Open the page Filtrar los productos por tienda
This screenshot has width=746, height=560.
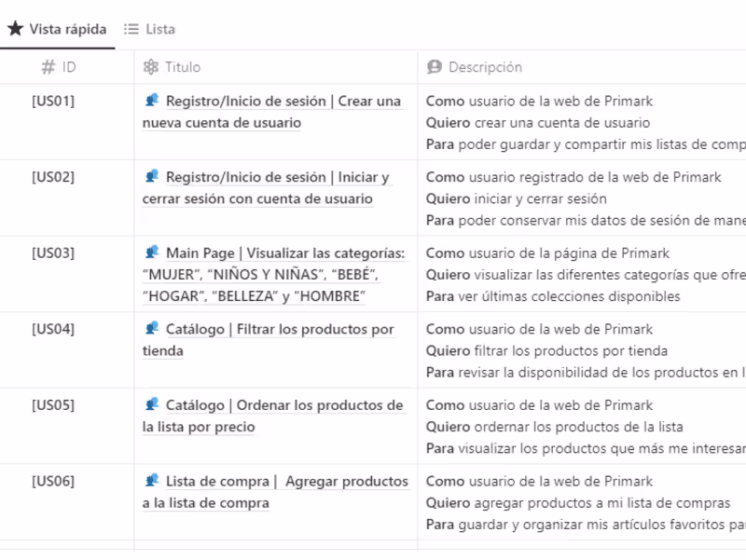269,340
